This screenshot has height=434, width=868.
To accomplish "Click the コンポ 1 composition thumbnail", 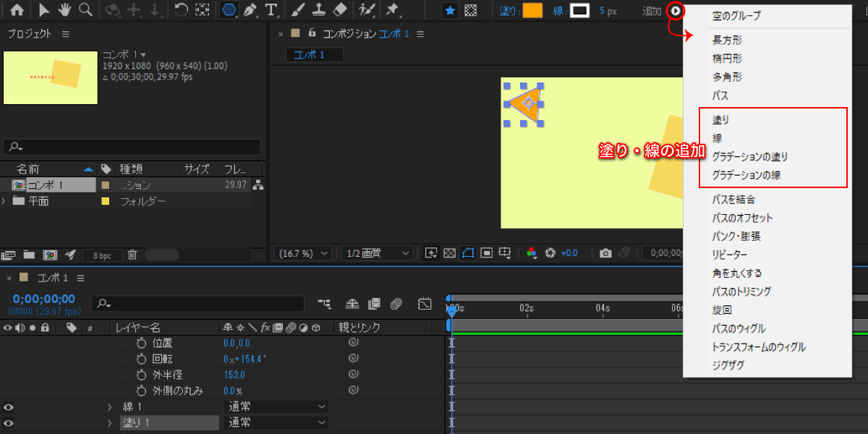I will pos(51,77).
